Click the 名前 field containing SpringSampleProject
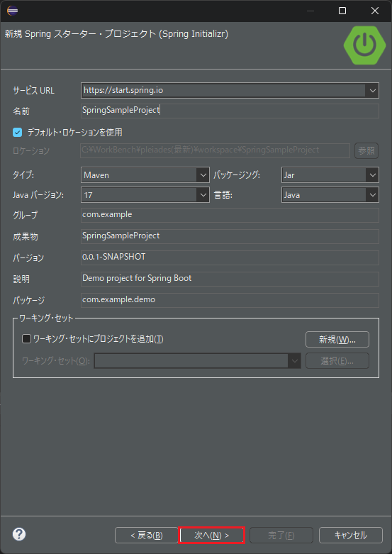The width and height of the screenshot is (392, 554). coord(230,111)
